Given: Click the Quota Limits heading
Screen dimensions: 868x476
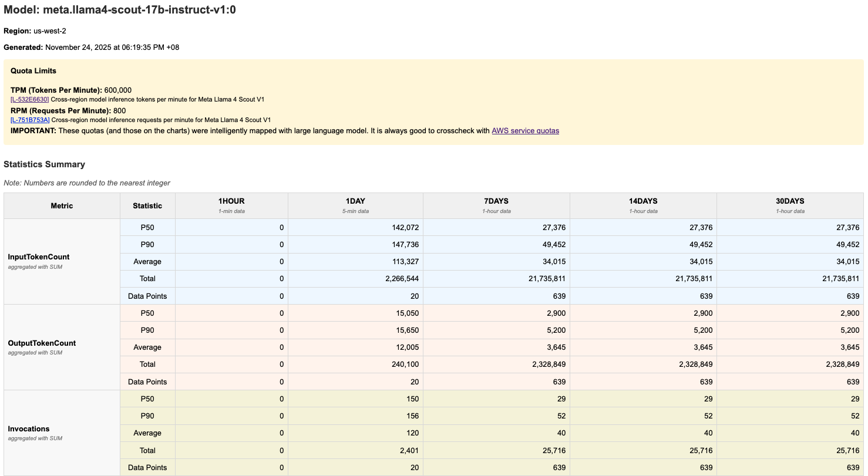Looking at the screenshot, I should tap(33, 71).
